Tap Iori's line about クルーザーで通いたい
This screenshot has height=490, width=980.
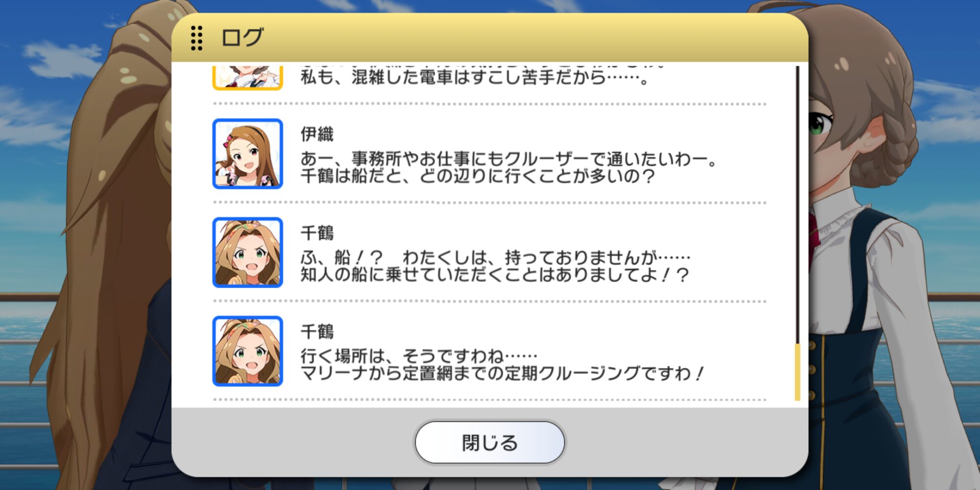(509, 159)
